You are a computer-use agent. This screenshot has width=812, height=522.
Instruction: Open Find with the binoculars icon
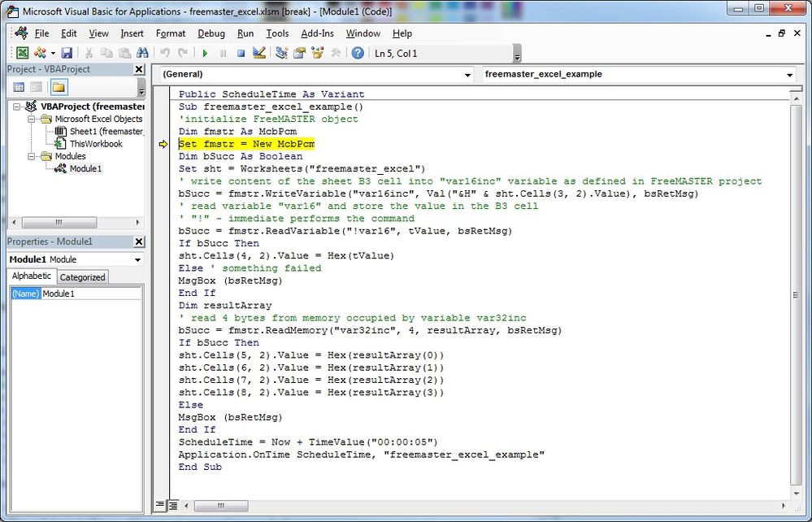pyautogui.click(x=142, y=53)
